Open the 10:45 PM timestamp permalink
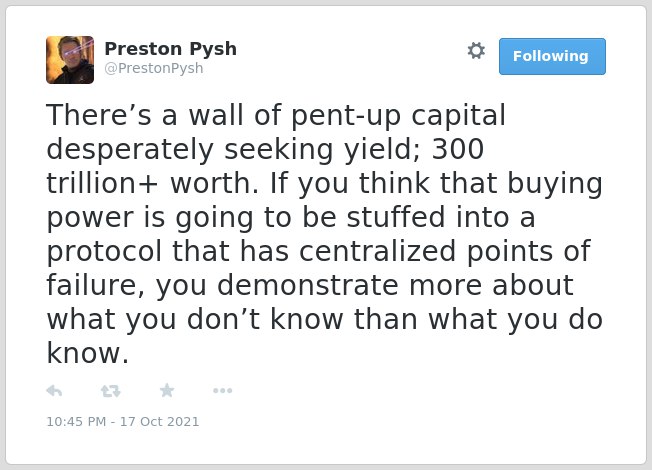Image resolution: width=652 pixels, height=470 pixels. tap(76, 421)
